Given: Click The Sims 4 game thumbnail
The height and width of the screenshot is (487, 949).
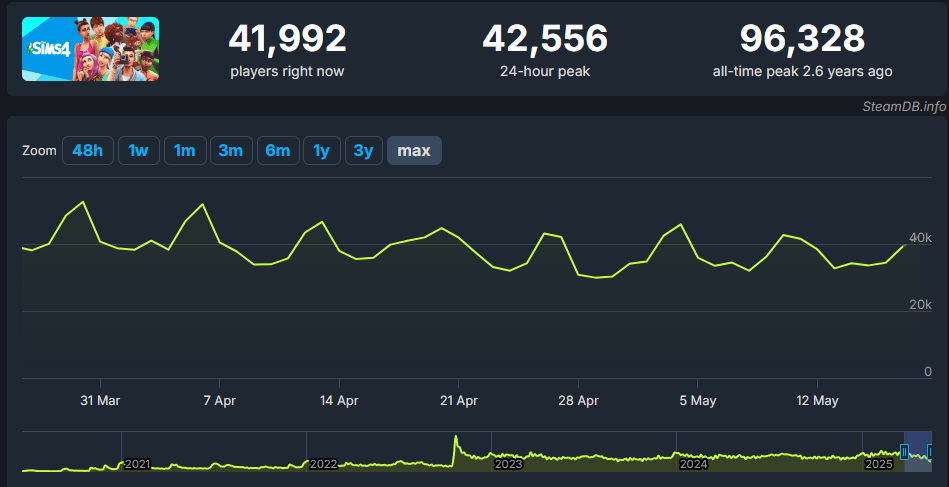Looking at the screenshot, I should (90, 49).
